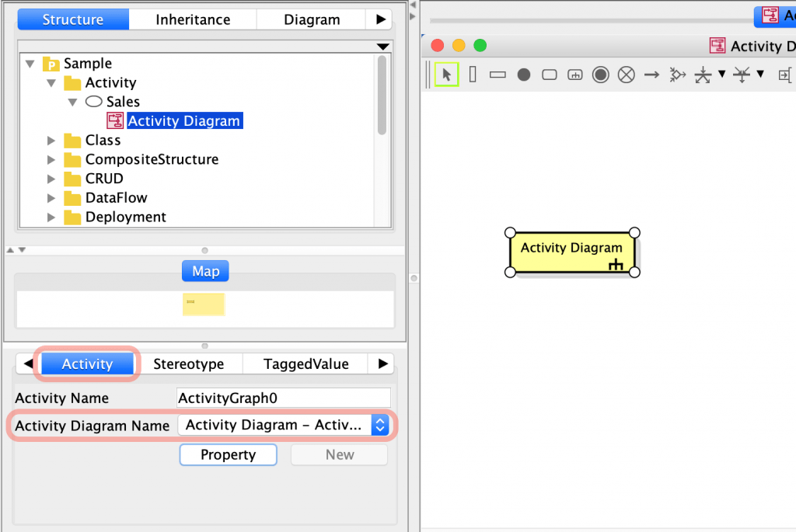
Task: Select the Call Behavior Action tool
Action: (574, 75)
